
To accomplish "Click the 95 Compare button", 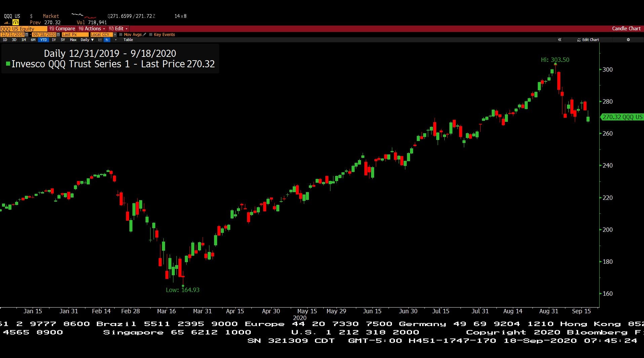I will (62, 29).
